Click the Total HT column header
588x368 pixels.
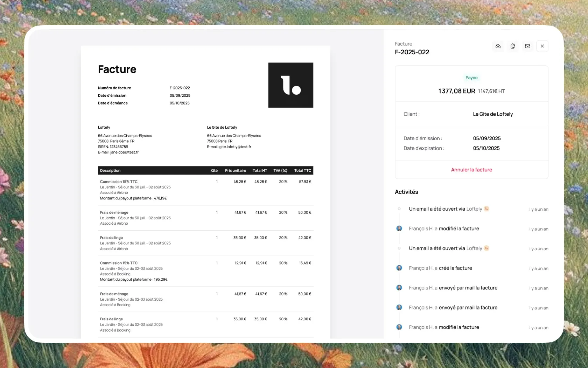260,171
